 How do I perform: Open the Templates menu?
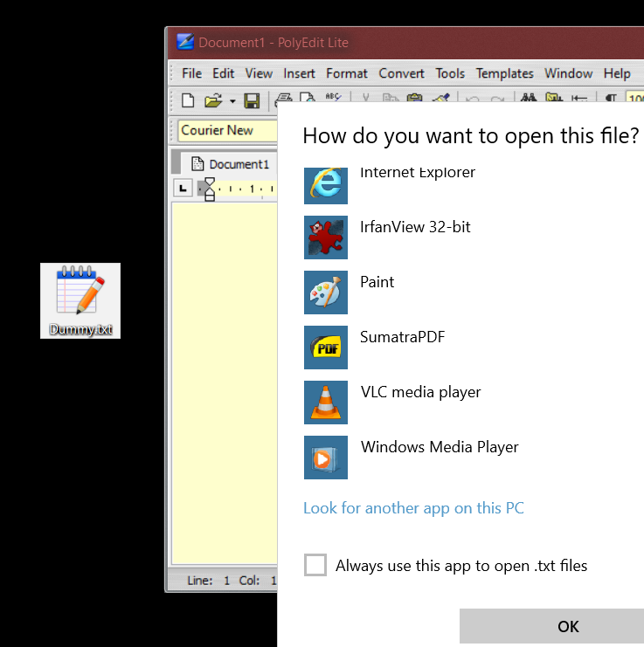coord(504,73)
